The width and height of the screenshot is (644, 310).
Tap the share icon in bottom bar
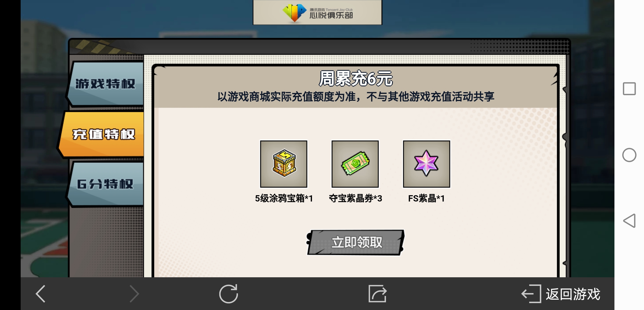pos(377,294)
